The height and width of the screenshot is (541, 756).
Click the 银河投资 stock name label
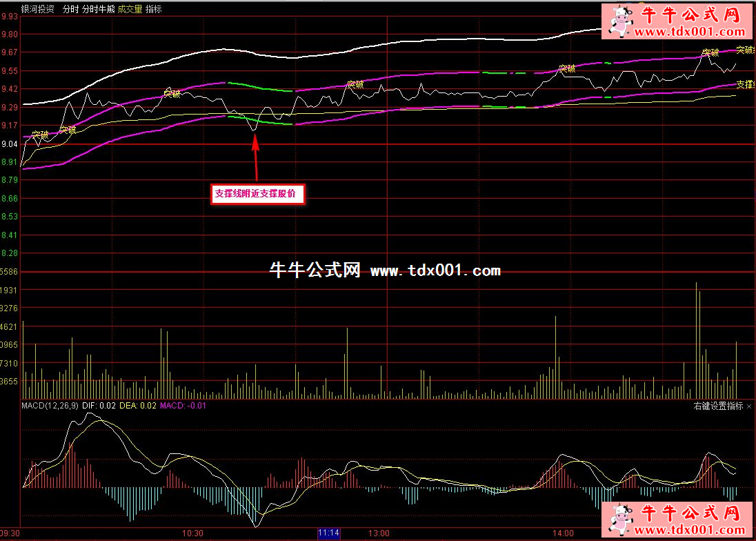(39, 10)
